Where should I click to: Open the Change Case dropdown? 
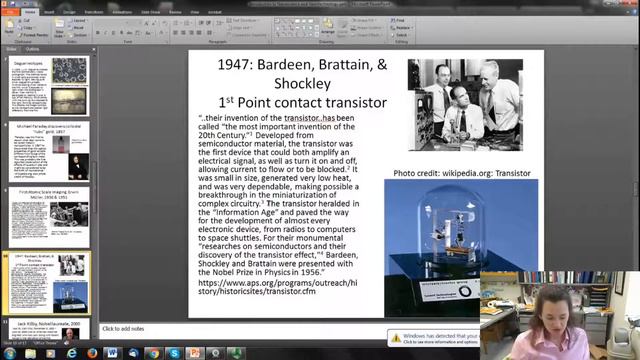pos(149,33)
